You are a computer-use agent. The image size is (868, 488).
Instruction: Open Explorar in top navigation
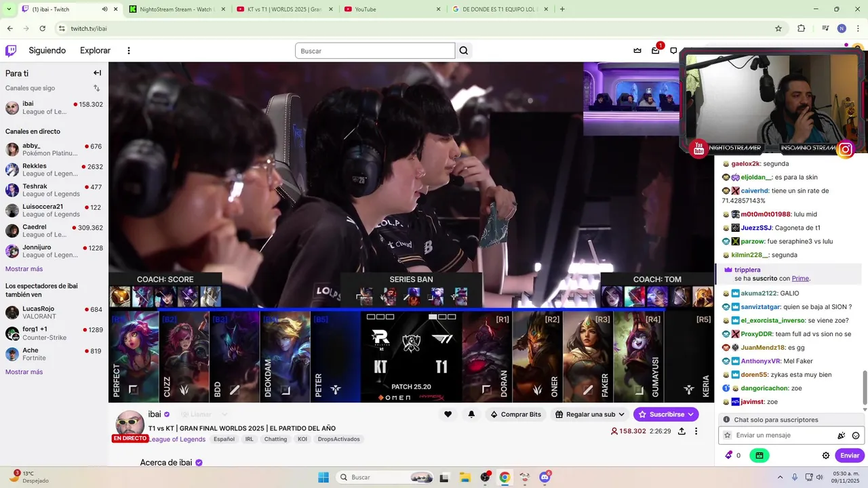pos(95,51)
